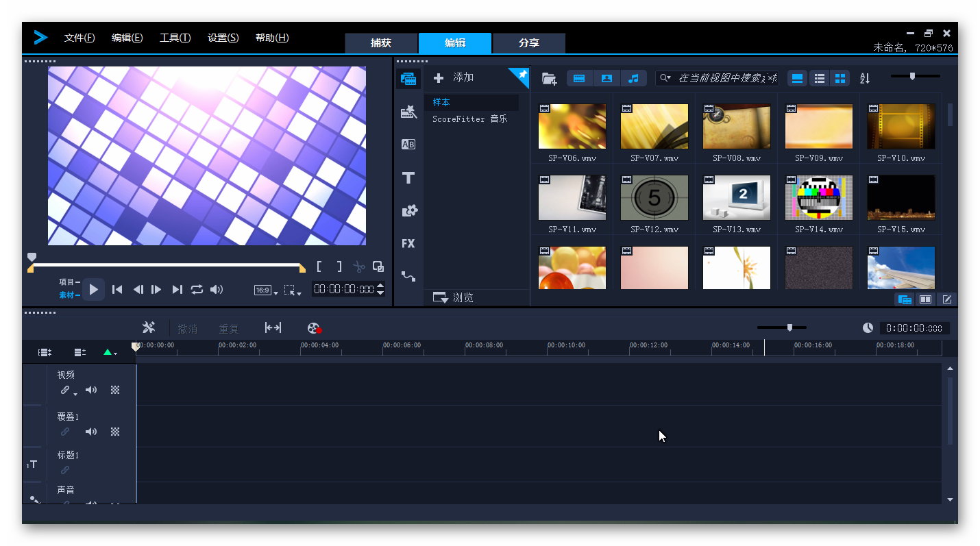Open the Instant Project templates icon
980x546 pixels.
[408, 112]
